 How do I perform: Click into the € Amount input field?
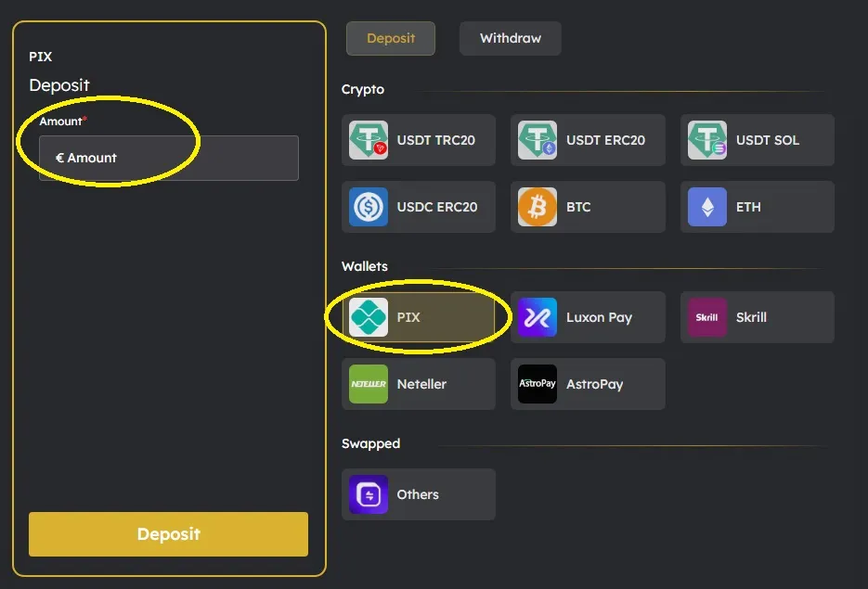[169, 159]
